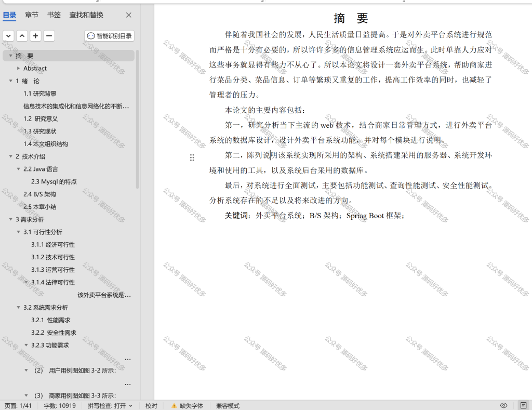The height and width of the screenshot is (410, 532).
Task: Click the outline panel vertical scrollbar
Action: [x=137, y=119]
